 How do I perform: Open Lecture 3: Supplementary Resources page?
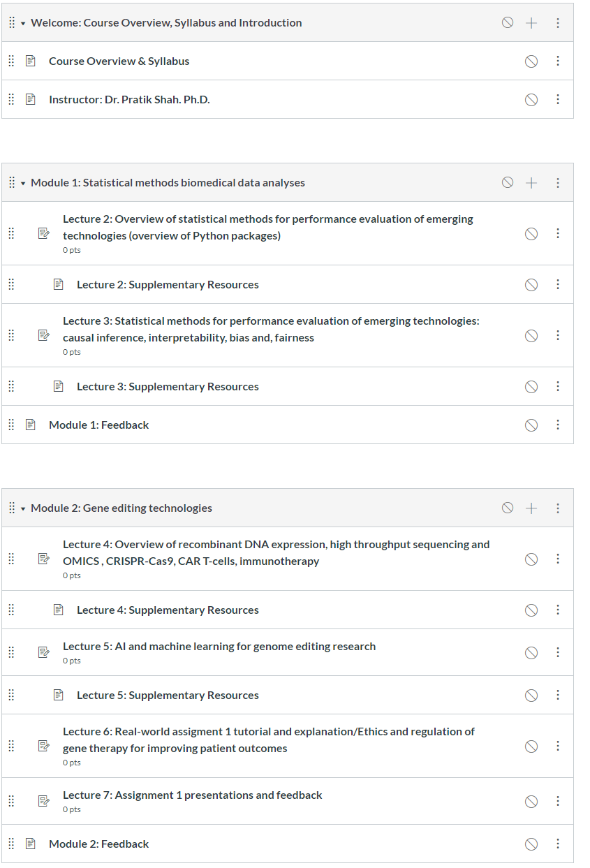pyautogui.click(x=168, y=386)
